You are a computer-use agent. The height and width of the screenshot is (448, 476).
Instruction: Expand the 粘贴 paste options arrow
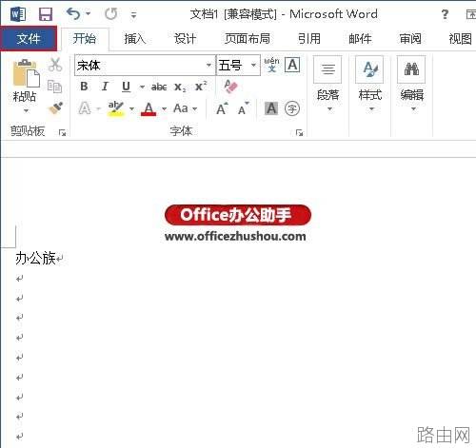click(x=26, y=110)
